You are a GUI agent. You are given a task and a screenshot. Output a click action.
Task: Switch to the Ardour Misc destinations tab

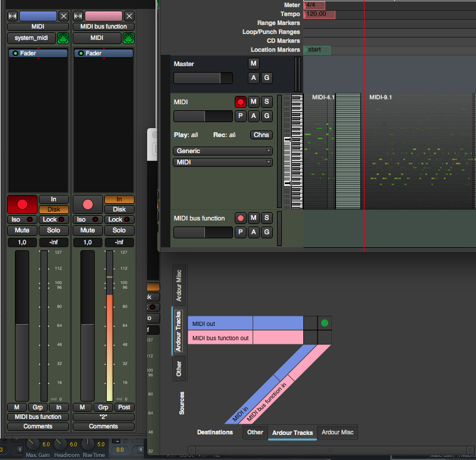pyautogui.click(x=338, y=433)
